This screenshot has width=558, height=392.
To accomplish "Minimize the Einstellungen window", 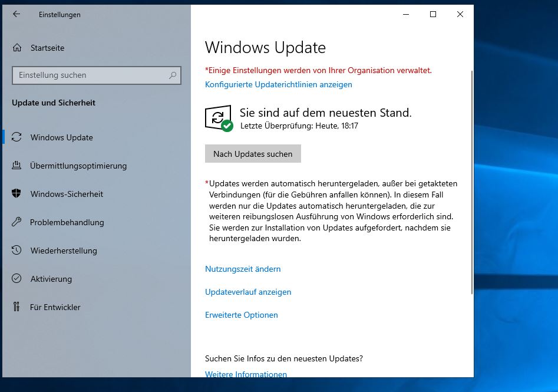I will [406, 14].
